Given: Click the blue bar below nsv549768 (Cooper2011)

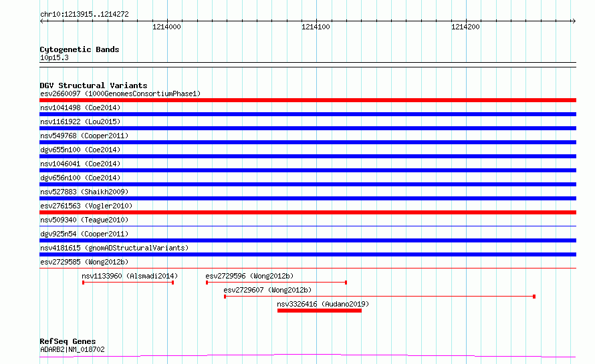Looking at the screenshot, I should [x=308, y=142].
